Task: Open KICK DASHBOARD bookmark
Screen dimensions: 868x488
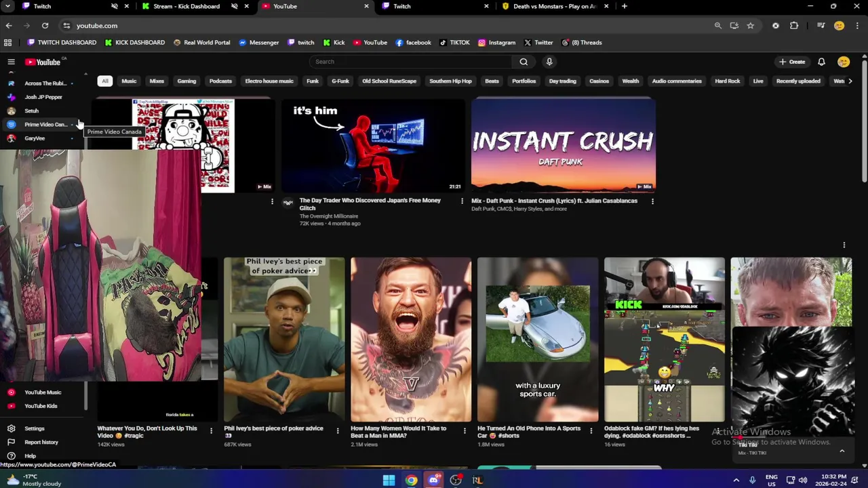Action: pos(135,43)
